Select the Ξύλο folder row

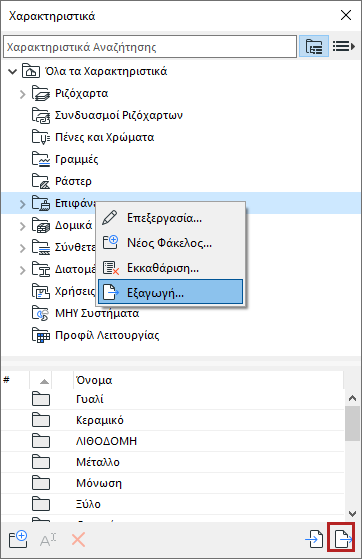tap(173, 504)
